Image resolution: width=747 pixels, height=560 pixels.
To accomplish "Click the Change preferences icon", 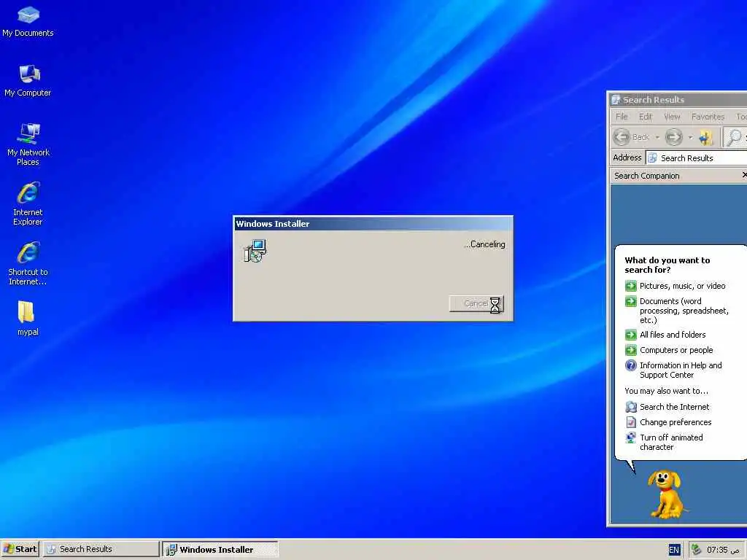I will point(631,422).
